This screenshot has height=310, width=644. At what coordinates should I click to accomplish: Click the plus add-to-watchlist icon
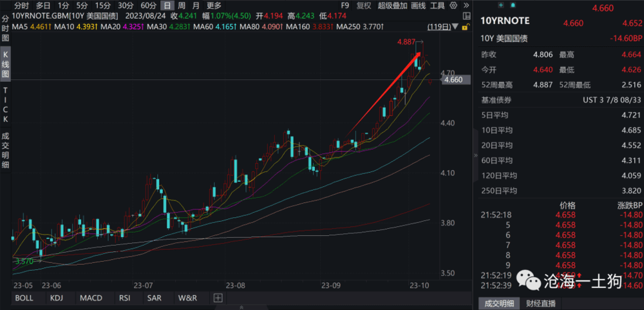click(500, 5)
